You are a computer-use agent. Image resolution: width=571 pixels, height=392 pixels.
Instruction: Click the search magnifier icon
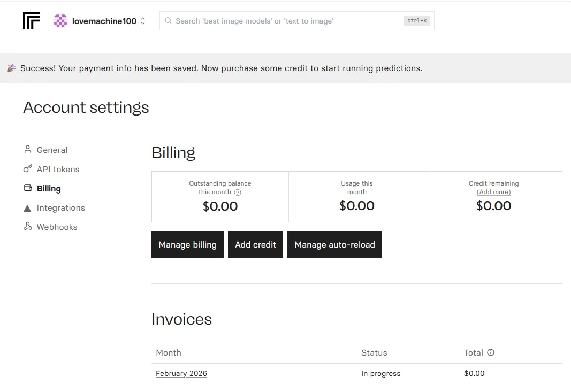coord(168,21)
